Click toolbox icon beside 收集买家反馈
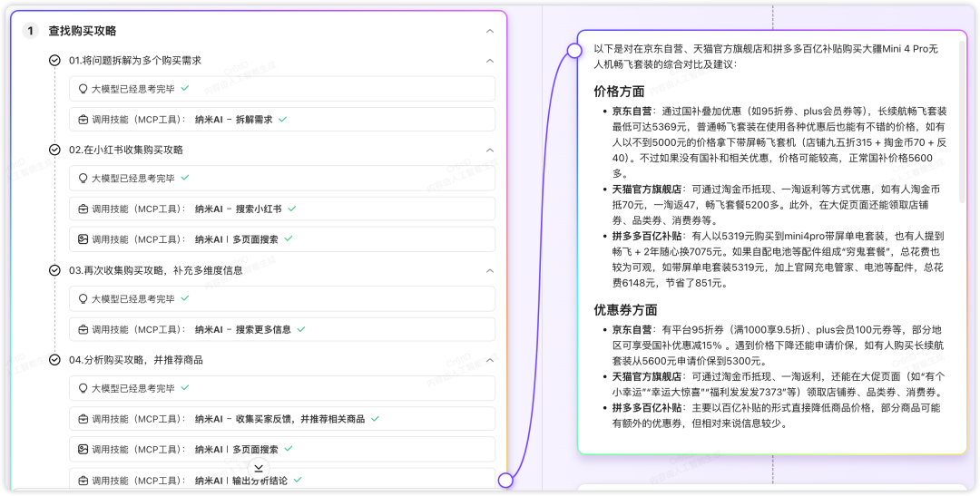 tap(83, 419)
